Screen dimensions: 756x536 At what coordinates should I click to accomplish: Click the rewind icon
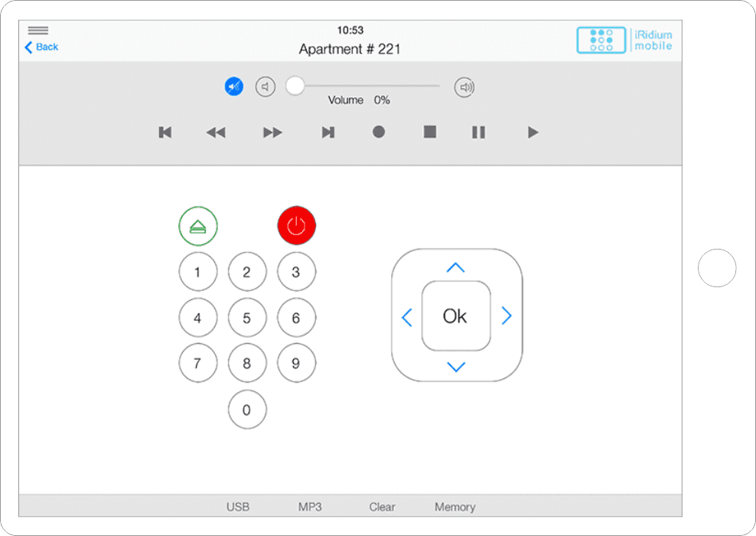[216, 132]
